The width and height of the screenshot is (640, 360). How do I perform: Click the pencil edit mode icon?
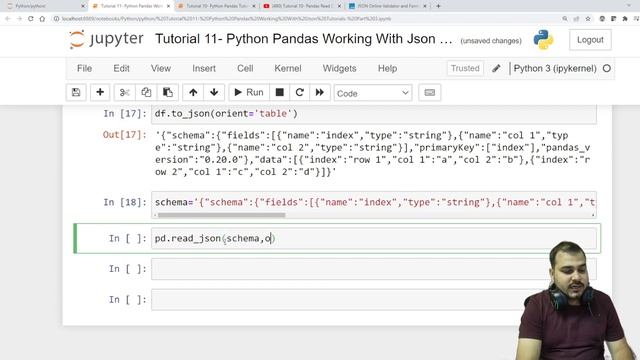pos(496,69)
